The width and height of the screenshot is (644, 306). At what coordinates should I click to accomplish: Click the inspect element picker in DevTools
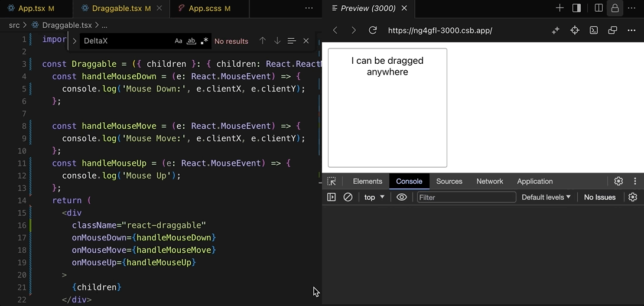[x=331, y=181]
